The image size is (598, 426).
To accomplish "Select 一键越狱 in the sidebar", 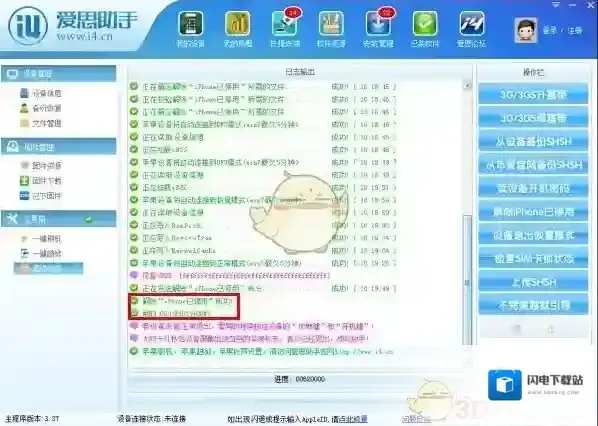I will click(47, 254).
